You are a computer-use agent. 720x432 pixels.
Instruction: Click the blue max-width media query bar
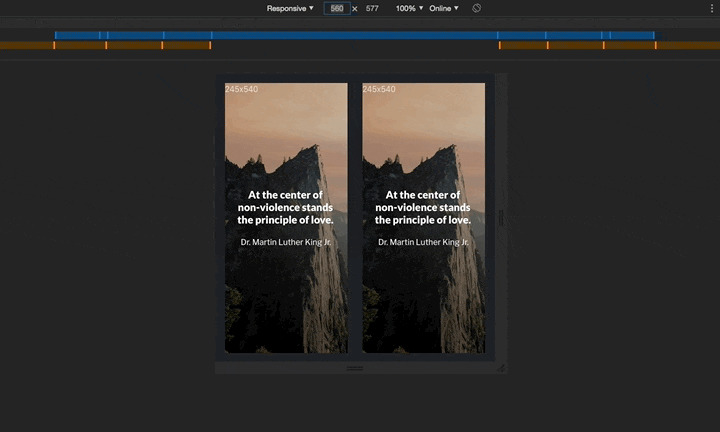pos(354,35)
